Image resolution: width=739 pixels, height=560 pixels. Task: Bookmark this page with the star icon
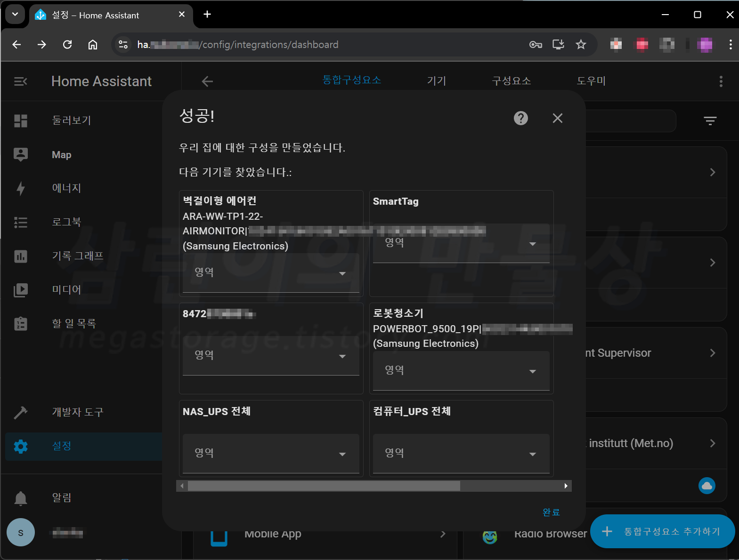pyautogui.click(x=581, y=44)
